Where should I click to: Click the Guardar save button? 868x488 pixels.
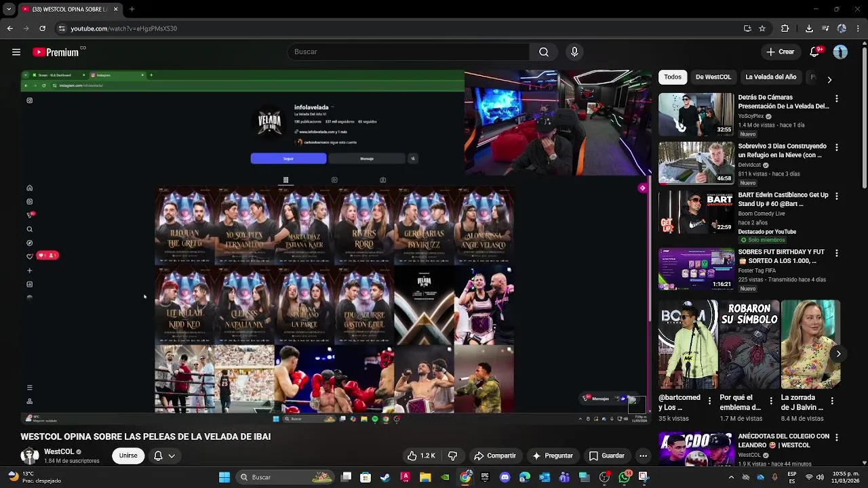(x=606, y=455)
